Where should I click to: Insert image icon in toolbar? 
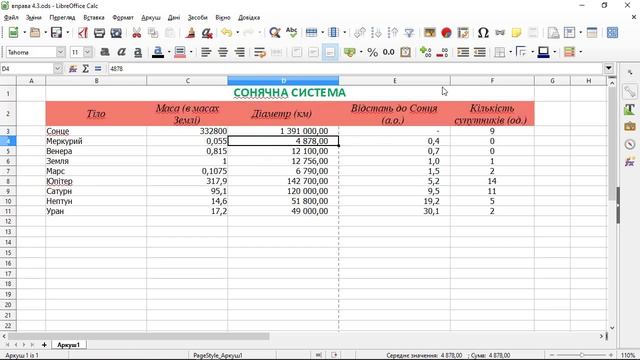coord(429,33)
